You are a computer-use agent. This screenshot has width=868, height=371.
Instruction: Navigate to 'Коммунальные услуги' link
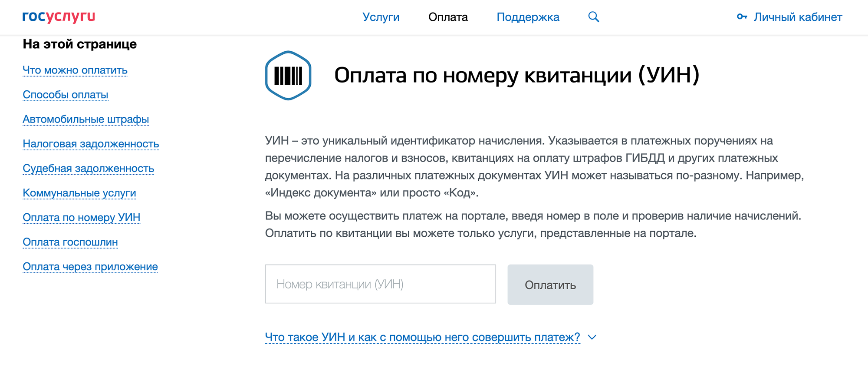(x=79, y=193)
